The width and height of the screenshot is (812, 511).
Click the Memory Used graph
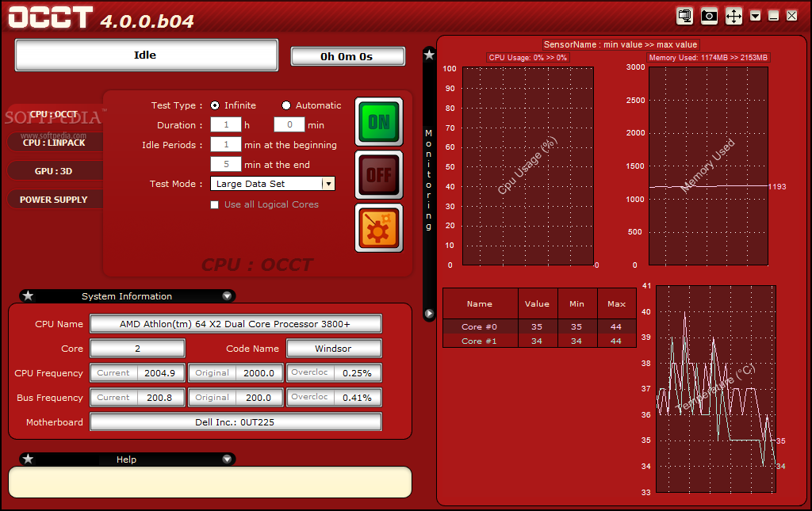(708, 166)
